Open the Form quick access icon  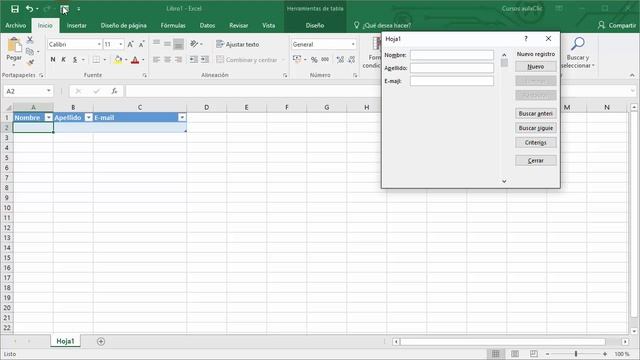(64, 9)
